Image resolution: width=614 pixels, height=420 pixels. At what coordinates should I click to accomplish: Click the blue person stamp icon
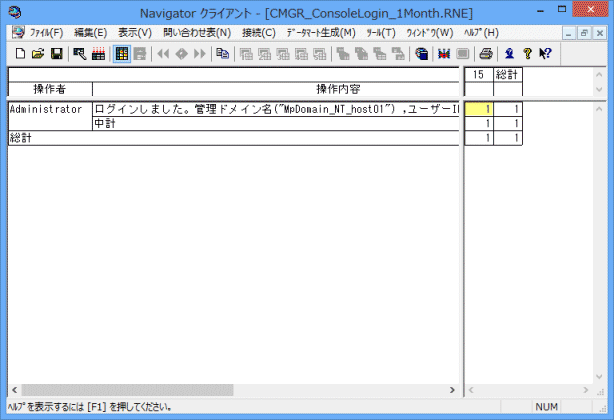pyautogui.click(x=509, y=53)
